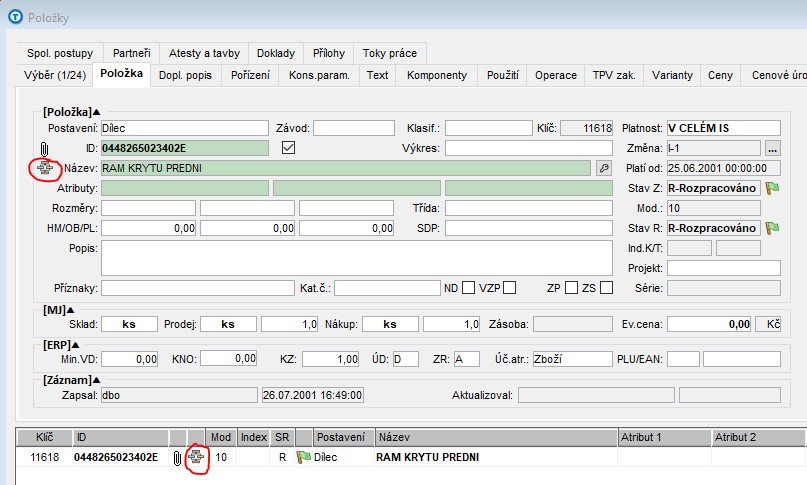807x485 pixels.
Task: Click the green flag icon in grid row
Action: [x=303, y=457]
